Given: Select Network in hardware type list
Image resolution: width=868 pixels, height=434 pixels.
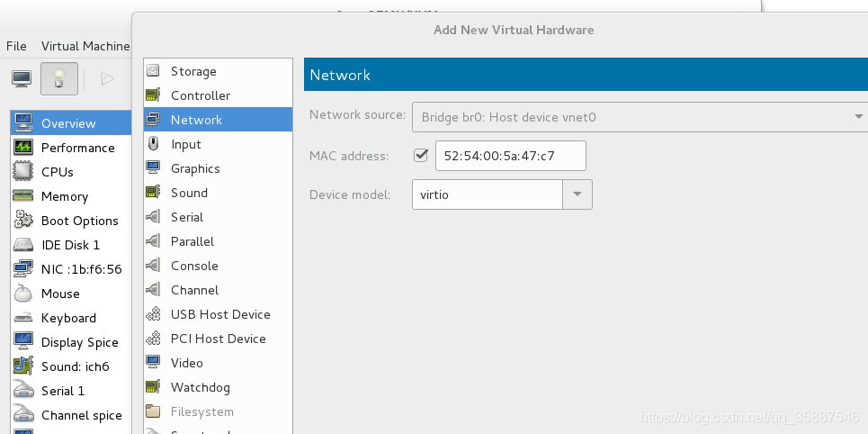Looking at the screenshot, I should point(218,120).
